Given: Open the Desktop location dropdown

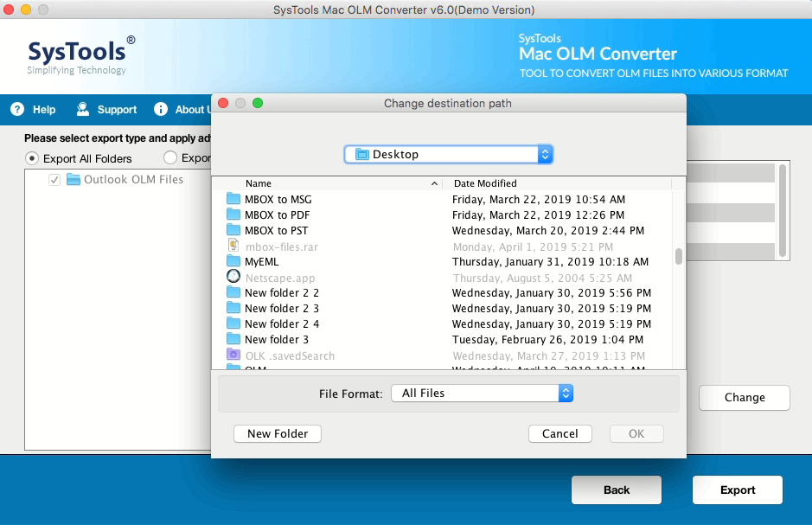Looking at the screenshot, I should pyautogui.click(x=449, y=154).
